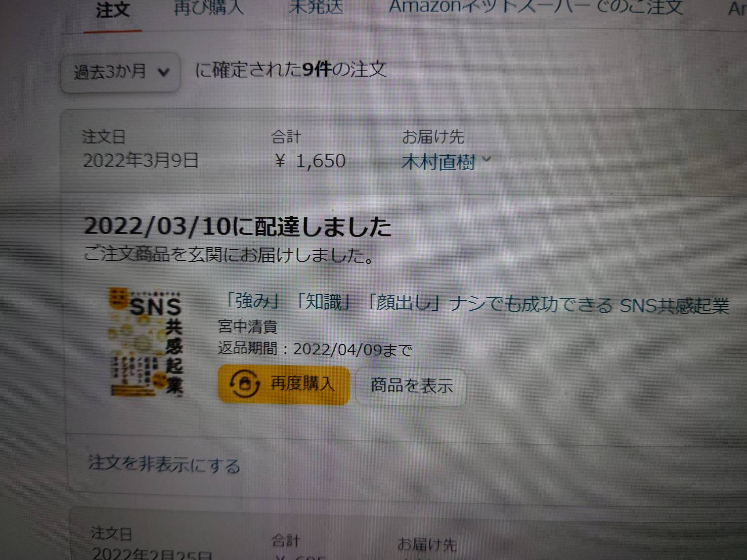Open the Amazonネットスーパーでのご注文 tab
Screen dimensions: 747x560
(536, 7)
